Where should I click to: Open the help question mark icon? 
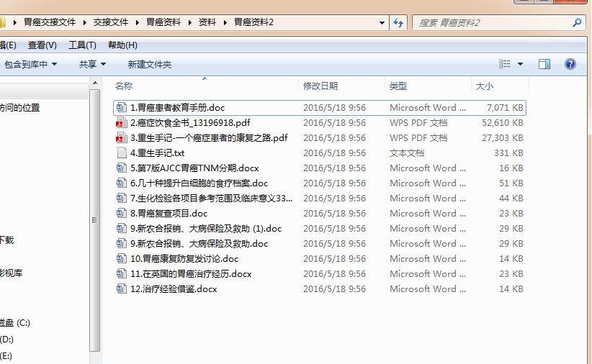(570, 64)
